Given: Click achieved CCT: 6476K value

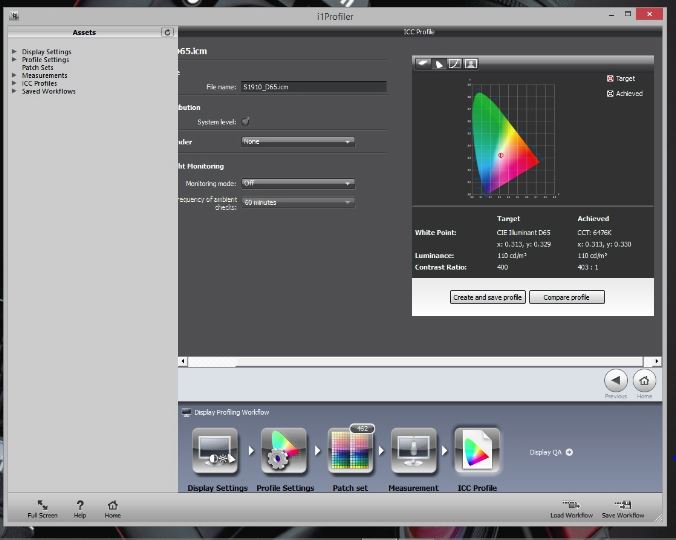Looking at the screenshot, I should tap(595, 232).
